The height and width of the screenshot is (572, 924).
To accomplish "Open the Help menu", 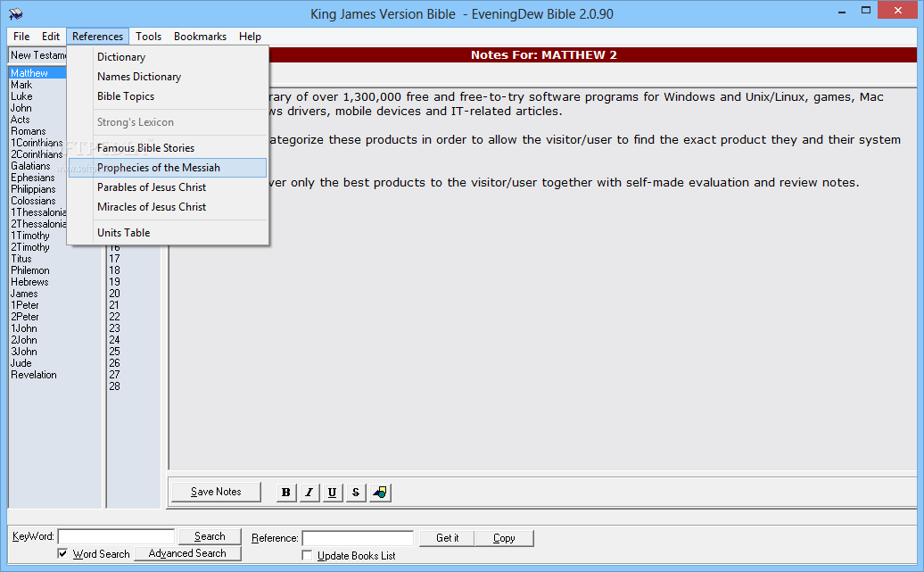I will pyautogui.click(x=250, y=37).
